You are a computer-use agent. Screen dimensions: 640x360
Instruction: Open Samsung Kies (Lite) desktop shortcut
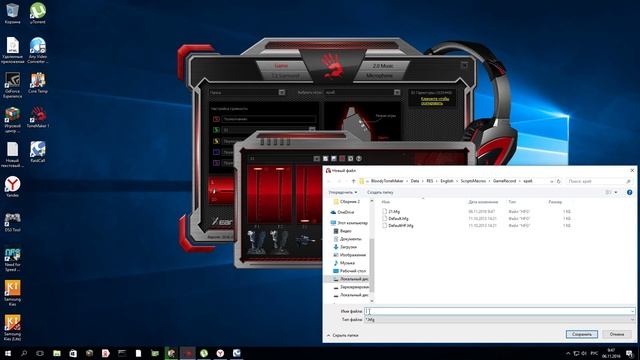[13, 328]
